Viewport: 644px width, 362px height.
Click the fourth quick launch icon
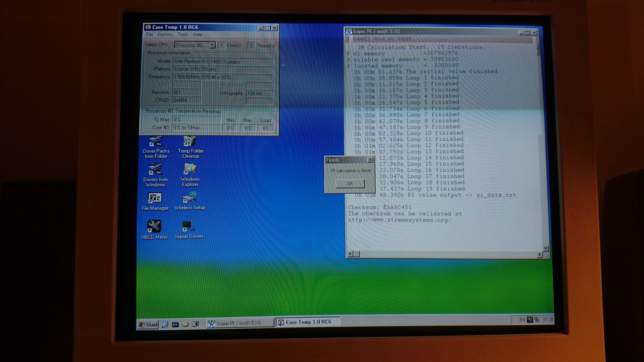(x=195, y=324)
